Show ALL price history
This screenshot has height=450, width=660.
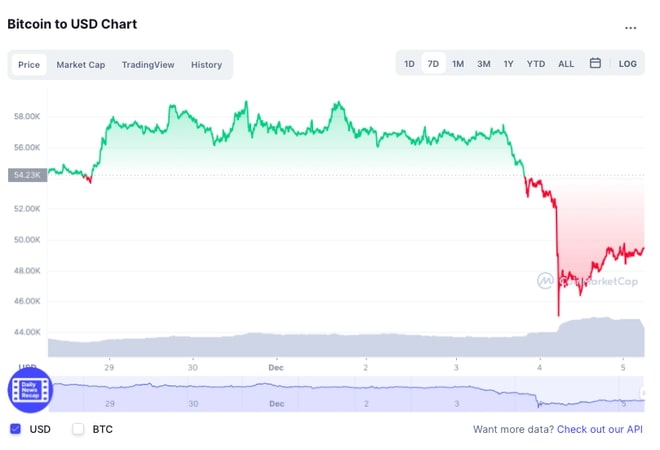(566, 64)
